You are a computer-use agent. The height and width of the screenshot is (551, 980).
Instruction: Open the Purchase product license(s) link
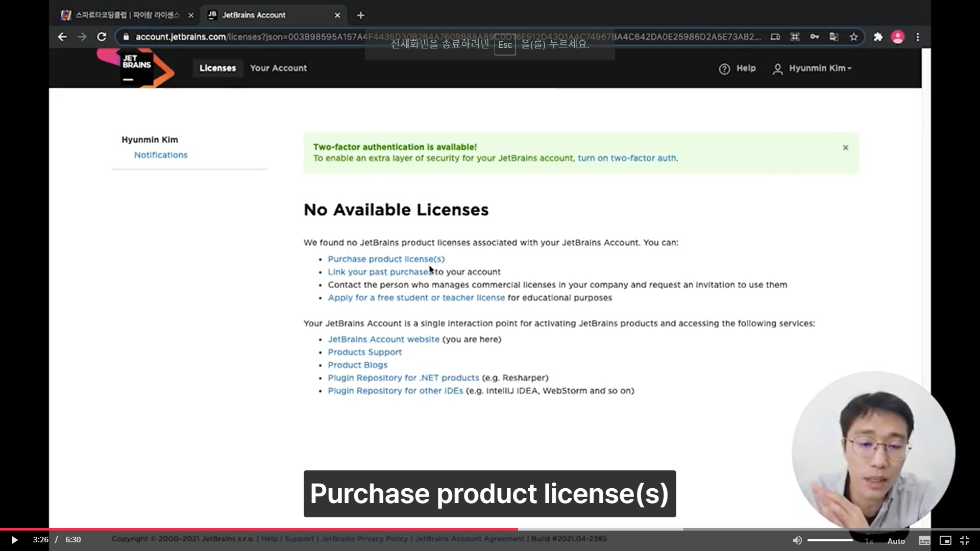pyautogui.click(x=386, y=259)
